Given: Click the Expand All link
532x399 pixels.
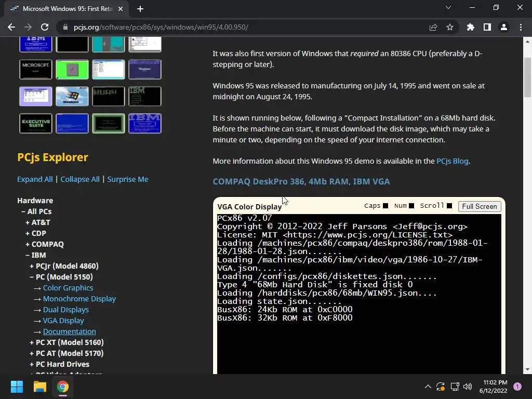Looking at the screenshot, I should (35, 179).
